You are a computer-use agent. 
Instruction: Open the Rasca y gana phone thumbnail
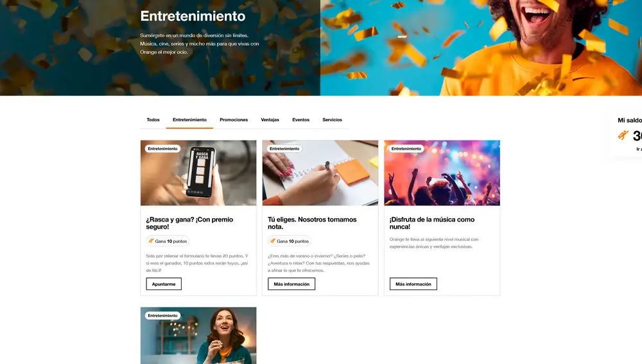tap(198, 173)
